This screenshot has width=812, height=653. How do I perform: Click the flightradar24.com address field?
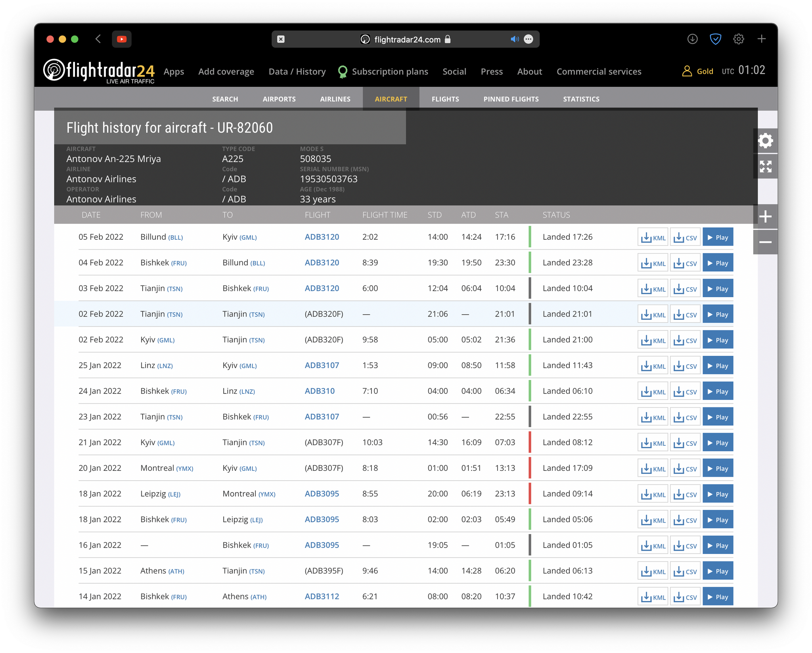406,39
